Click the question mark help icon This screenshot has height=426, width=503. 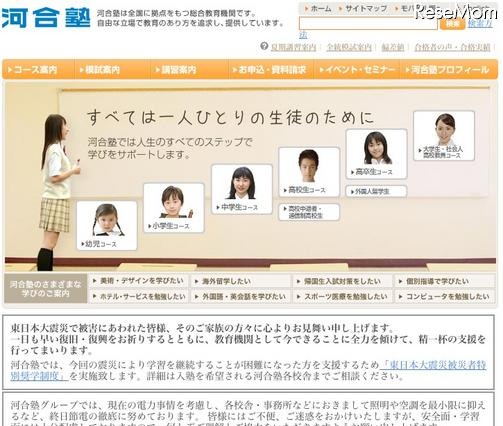tap(264, 46)
